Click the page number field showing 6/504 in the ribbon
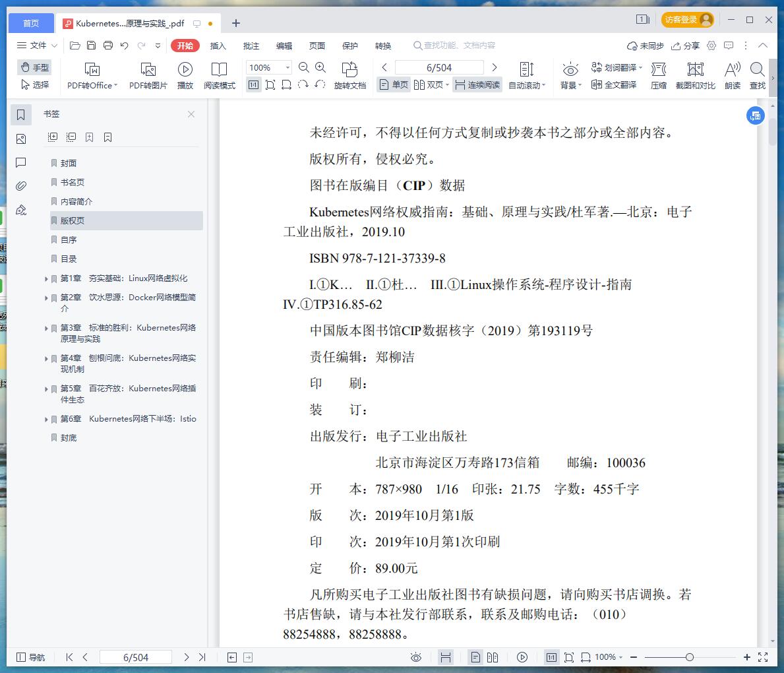 (439, 67)
